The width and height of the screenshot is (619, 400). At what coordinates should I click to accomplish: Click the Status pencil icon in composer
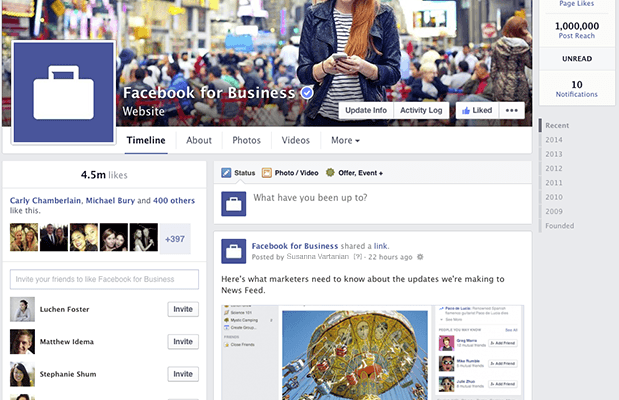(226, 173)
